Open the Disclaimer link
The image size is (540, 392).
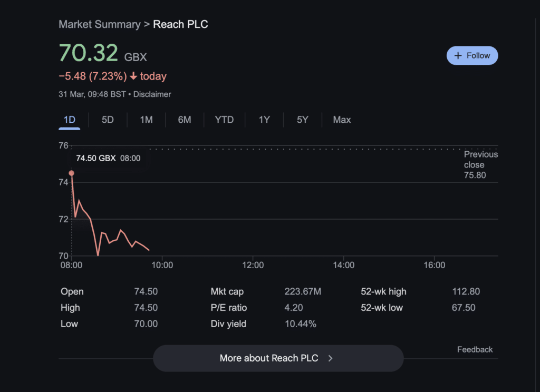pyautogui.click(x=152, y=94)
